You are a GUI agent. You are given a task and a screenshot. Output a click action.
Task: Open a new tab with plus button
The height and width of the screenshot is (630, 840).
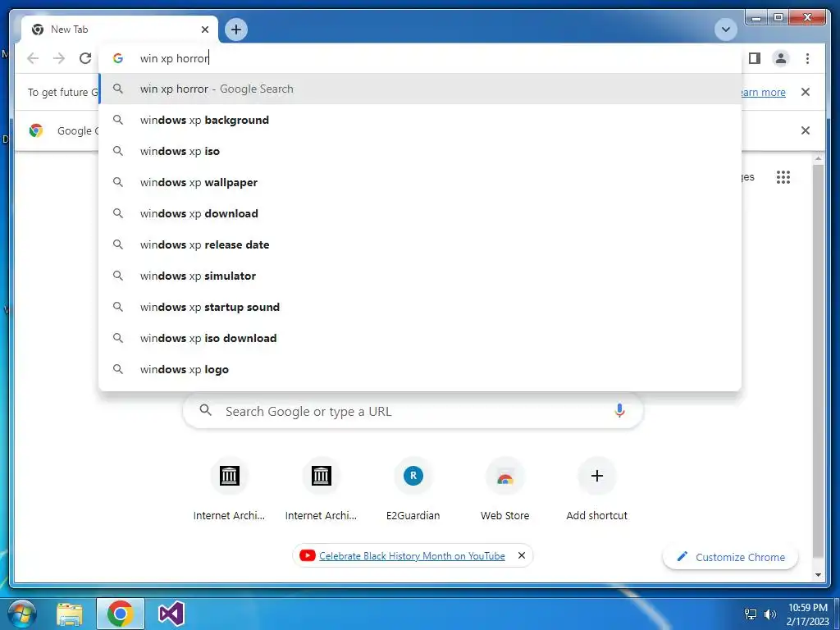pos(236,30)
